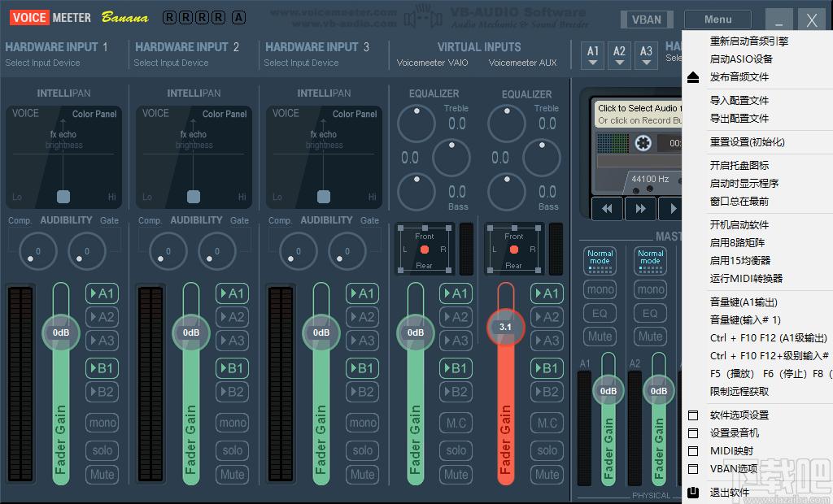Click Select Audio file cassette label
Image resolution: width=833 pixels, height=504 pixels.
click(x=639, y=114)
